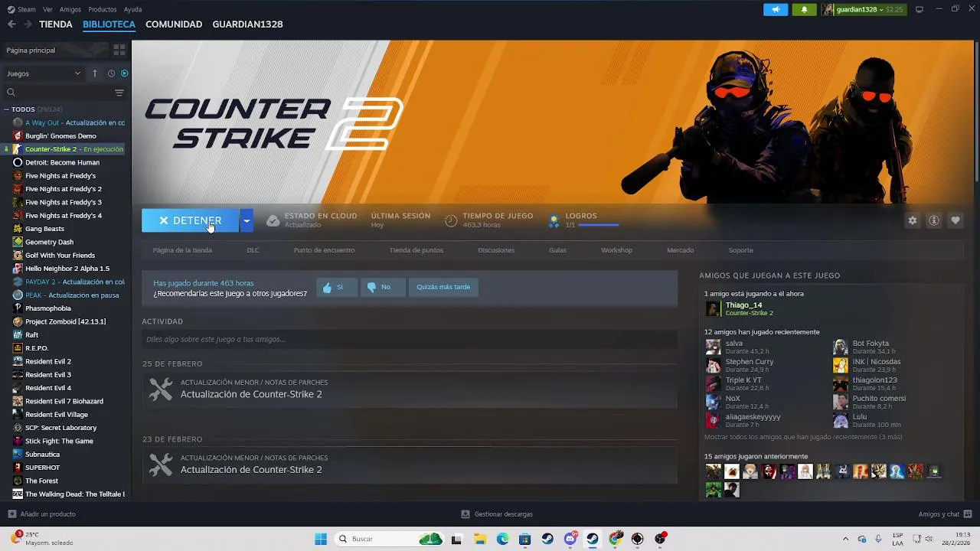Choose Quizás más tarde button
980x551 pixels.
pos(443,287)
